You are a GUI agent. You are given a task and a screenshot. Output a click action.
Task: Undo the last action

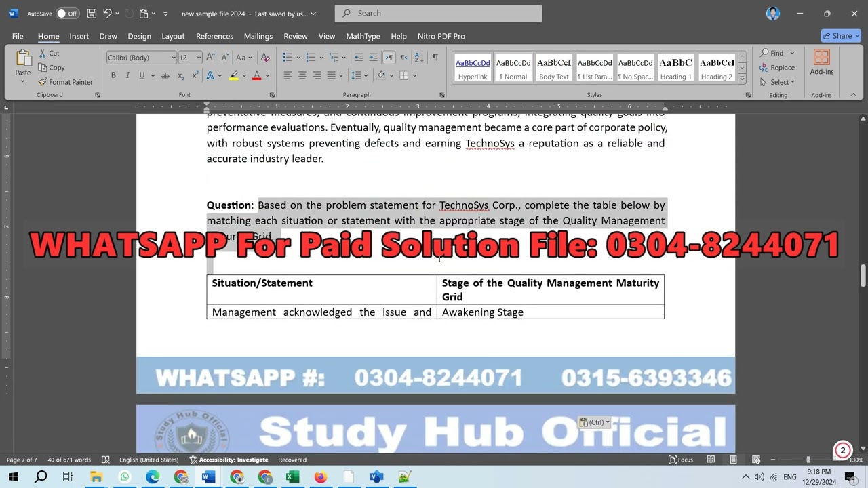point(107,14)
